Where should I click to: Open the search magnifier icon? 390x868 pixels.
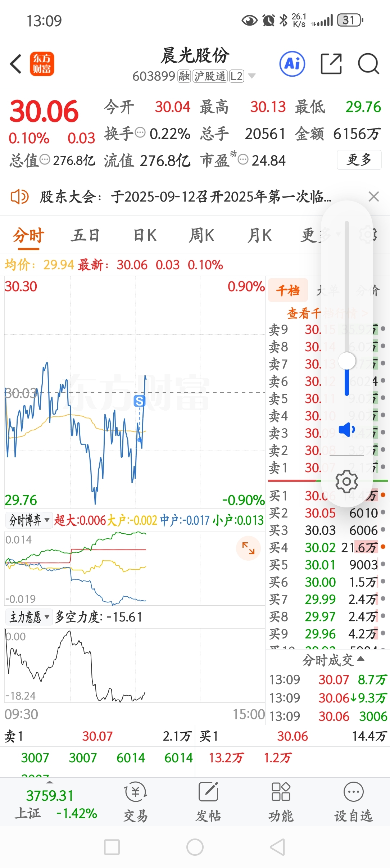click(368, 64)
